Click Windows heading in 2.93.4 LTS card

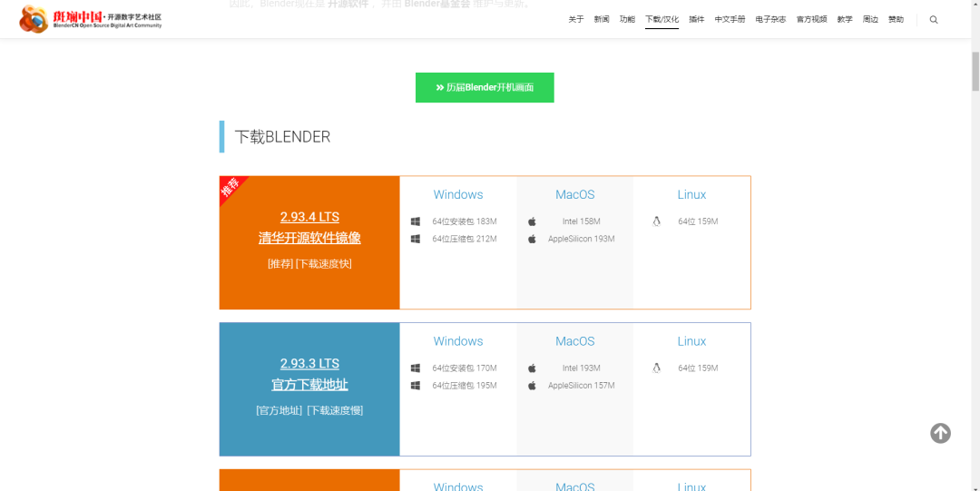(x=458, y=194)
